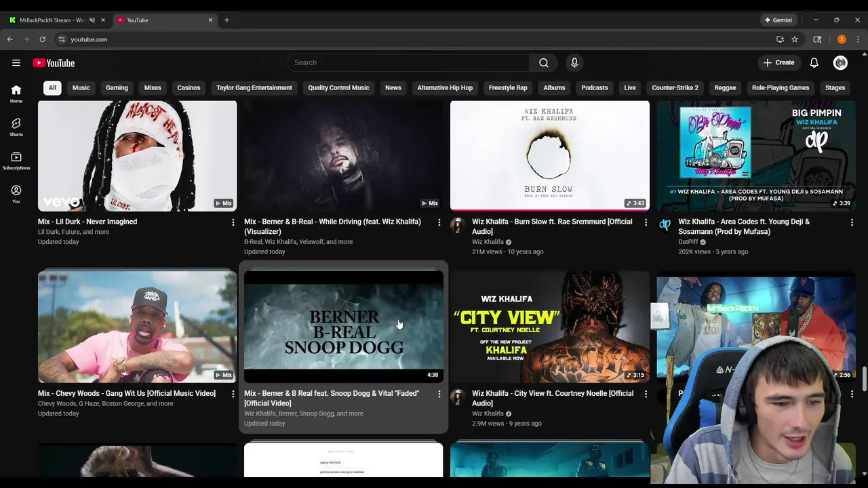Click the YouTube logo
The width and height of the screenshot is (868, 488).
click(54, 63)
